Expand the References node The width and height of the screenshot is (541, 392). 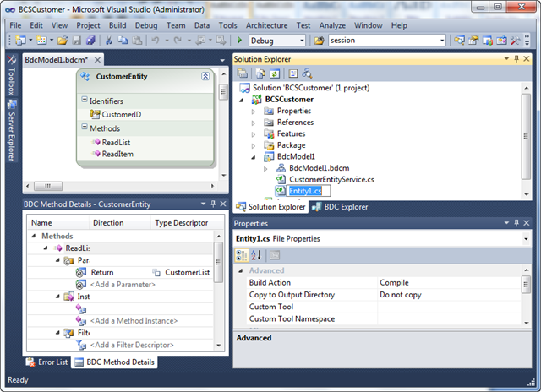pos(254,122)
